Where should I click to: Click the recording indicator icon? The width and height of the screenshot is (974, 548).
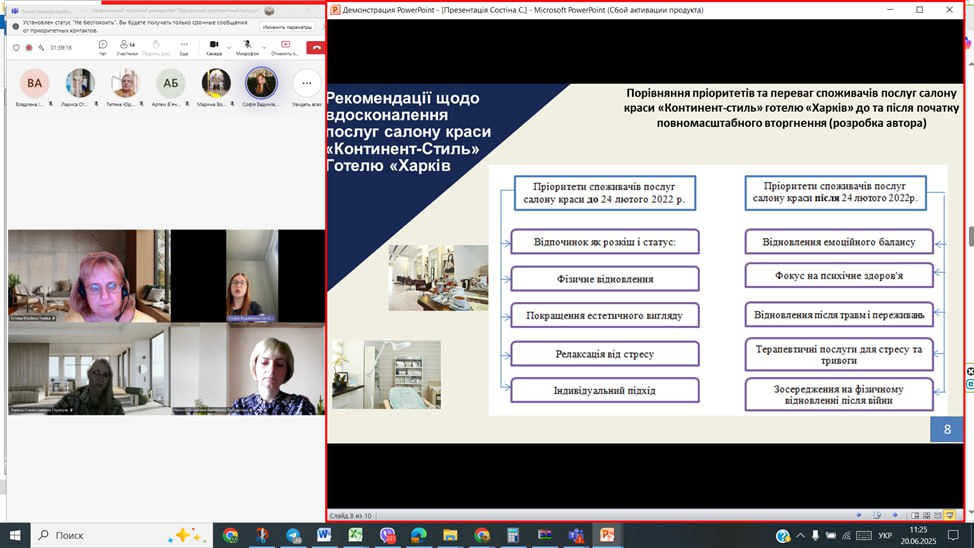tap(29, 47)
